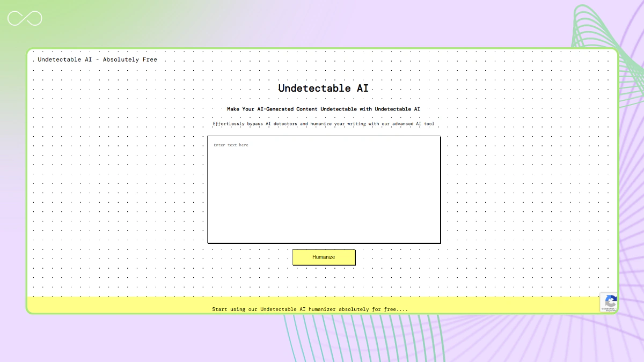644x362 pixels.
Task: Focus the 'Enter text here' text area
Action: pos(324,189)
